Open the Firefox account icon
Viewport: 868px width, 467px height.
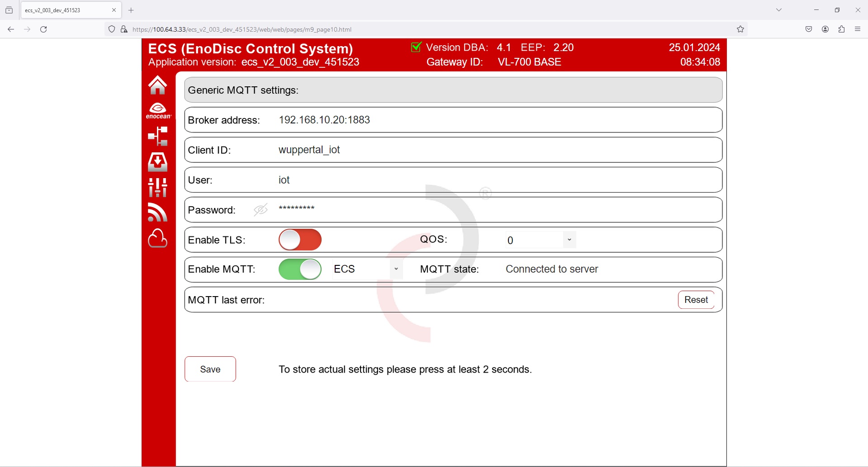click(825, 29)
